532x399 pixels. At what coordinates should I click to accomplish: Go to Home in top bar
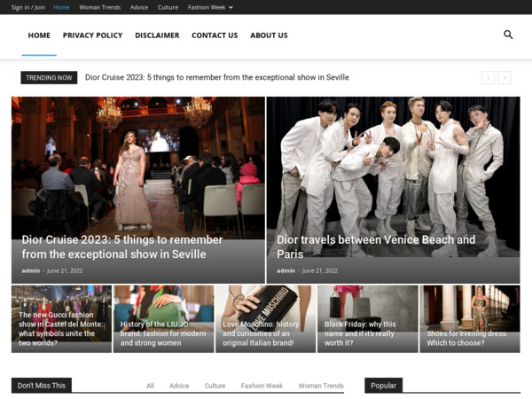tap(61, 7)
